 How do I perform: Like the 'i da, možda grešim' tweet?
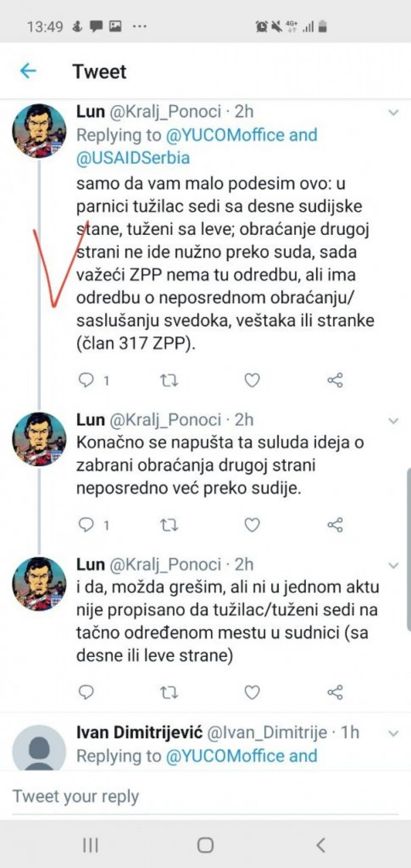click(252, 693)
